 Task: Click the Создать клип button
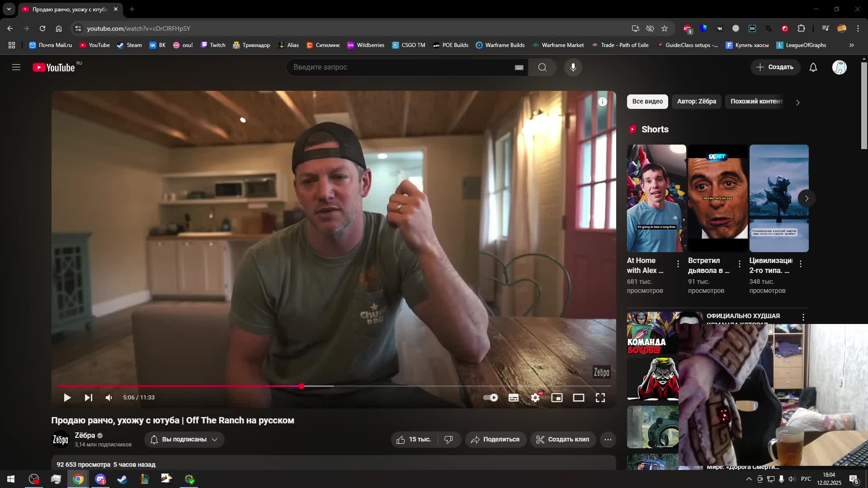562,440
